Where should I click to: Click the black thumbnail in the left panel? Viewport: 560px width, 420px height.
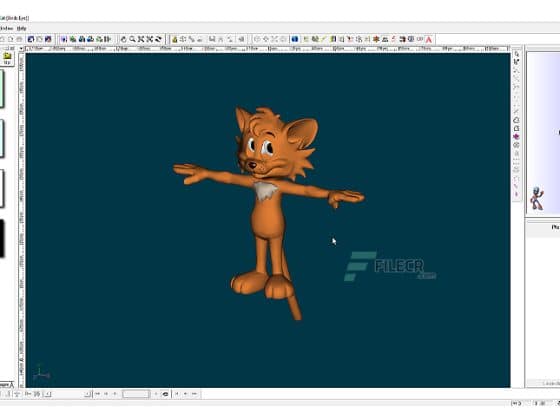(x=2, y=238)
